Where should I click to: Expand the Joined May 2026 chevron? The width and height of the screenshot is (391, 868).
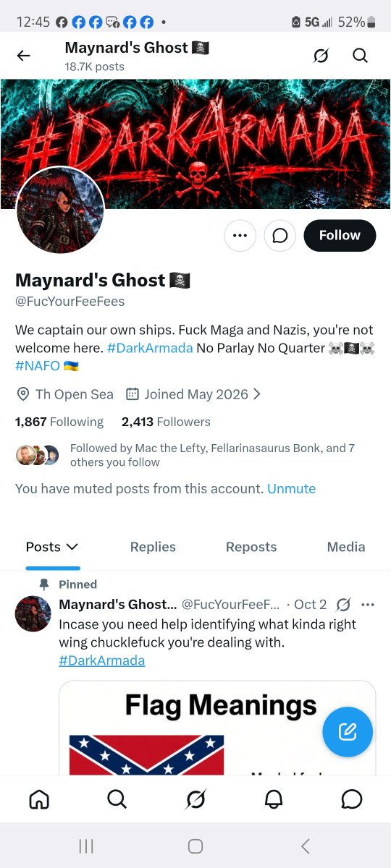tap(256, 394)
